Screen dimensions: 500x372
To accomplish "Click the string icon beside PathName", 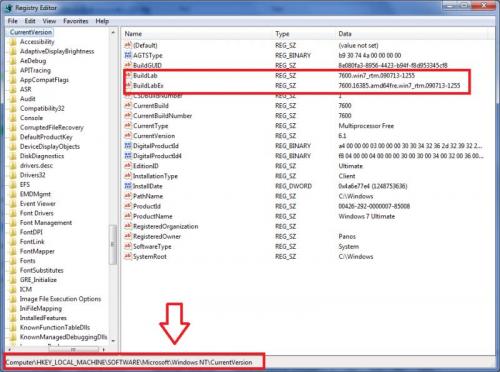I will [128, 196].
